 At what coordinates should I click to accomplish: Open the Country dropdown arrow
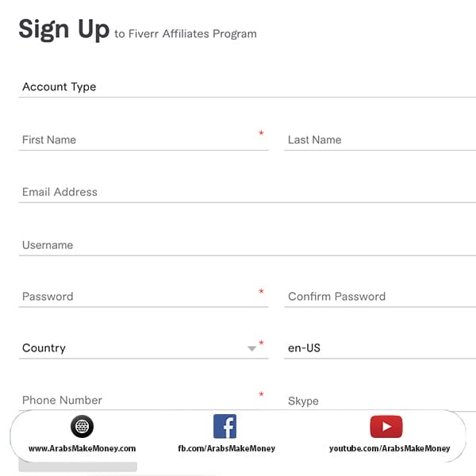pos(252,348)
